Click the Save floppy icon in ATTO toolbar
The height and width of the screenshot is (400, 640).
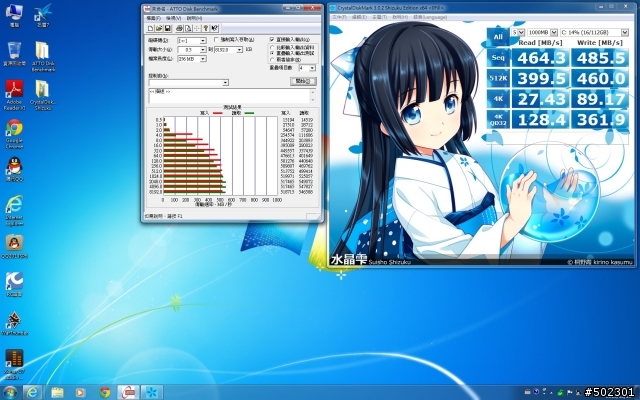point(167,28)
